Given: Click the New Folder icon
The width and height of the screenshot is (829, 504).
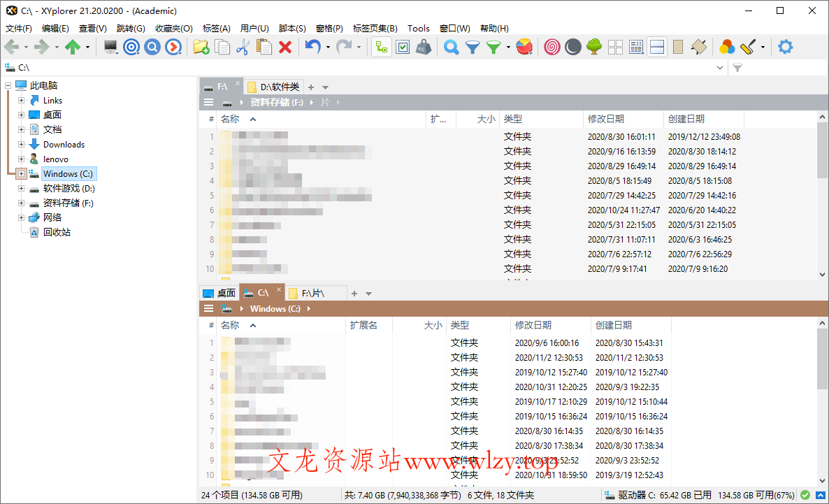Looking at the screenshot, I should click(x=201, y=47).
